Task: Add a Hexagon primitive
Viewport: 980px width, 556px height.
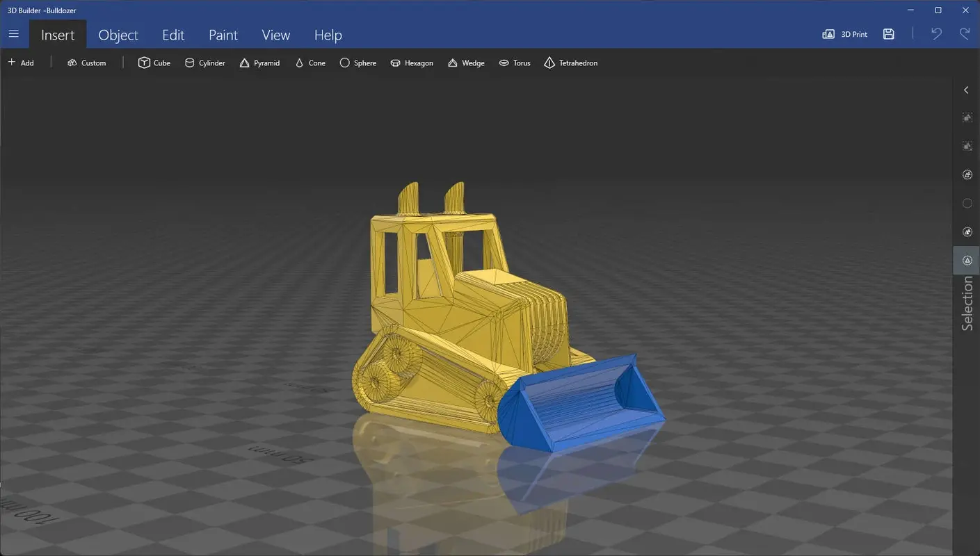Action: (x=412, y=63)
